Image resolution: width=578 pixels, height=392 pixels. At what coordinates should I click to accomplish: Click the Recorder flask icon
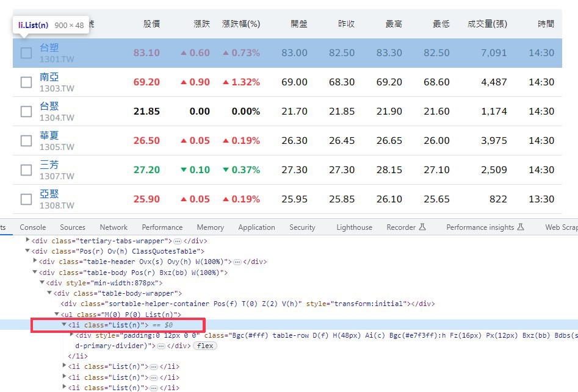[422, 227]
